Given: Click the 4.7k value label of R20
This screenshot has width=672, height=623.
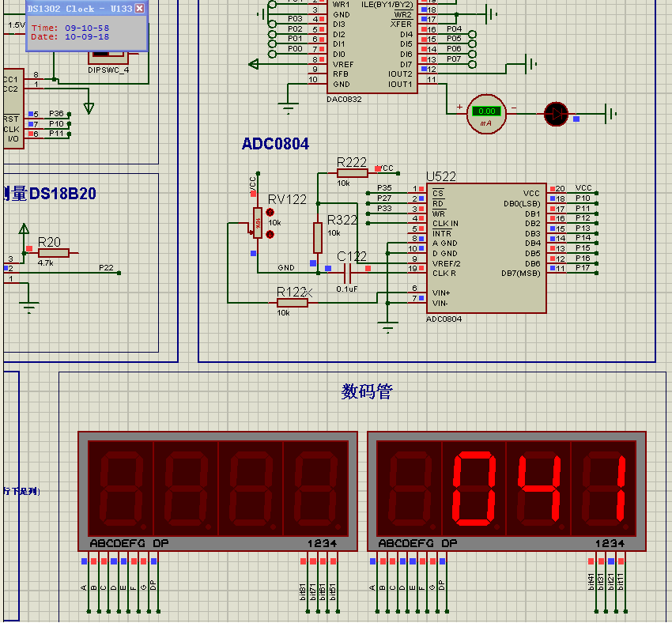Looking at the screenshot, I should click(45, 262).
